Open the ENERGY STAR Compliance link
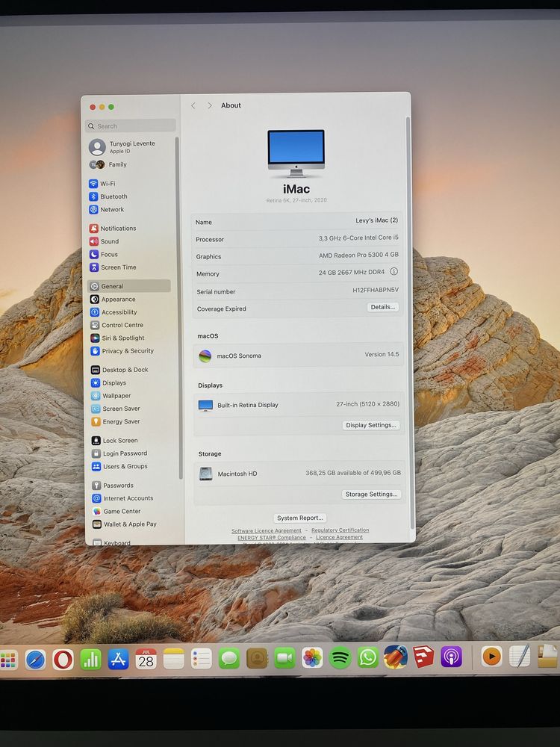The width and height of the screenshot is (560, 747). (x=272, y=537)
